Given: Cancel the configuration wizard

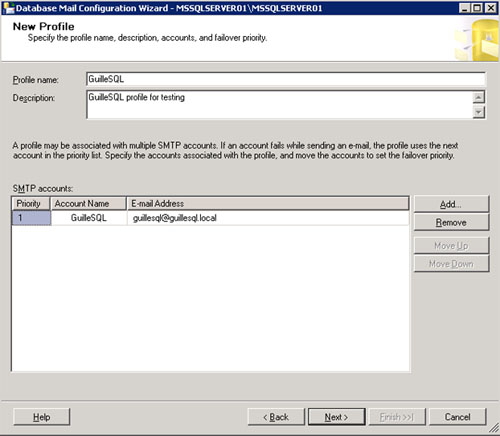Looking at the screenshot, I should tap(457, 417).
